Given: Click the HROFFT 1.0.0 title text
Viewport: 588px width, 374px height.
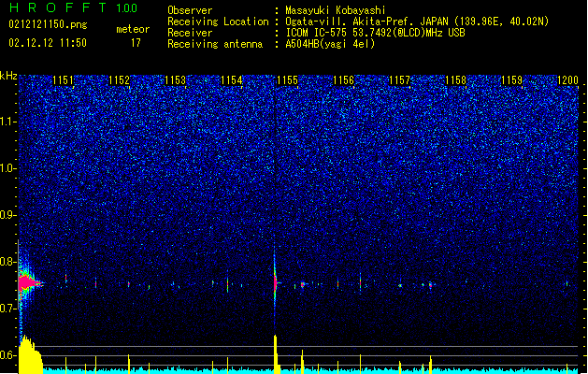Looking at the screenshot, I should [74, 7].
